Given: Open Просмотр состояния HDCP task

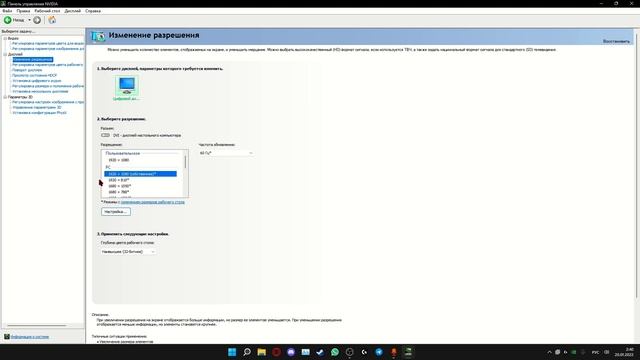Looking at the screenshot, I should coord(35,76).
